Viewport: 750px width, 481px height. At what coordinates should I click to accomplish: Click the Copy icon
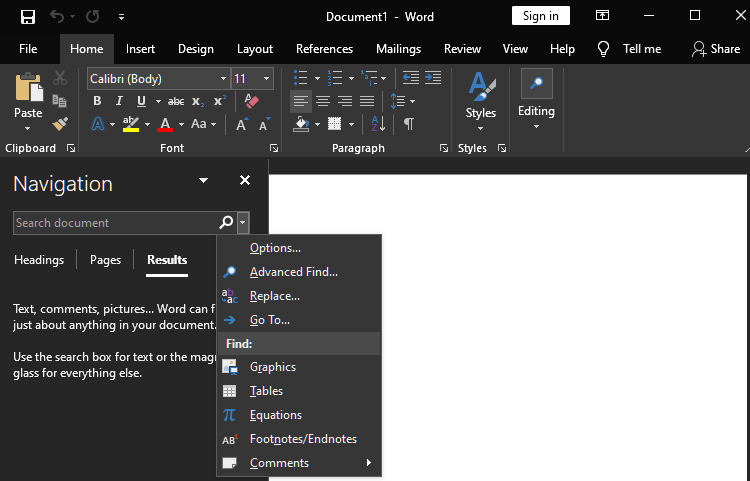pyautogui.click(x=60, y=101)
